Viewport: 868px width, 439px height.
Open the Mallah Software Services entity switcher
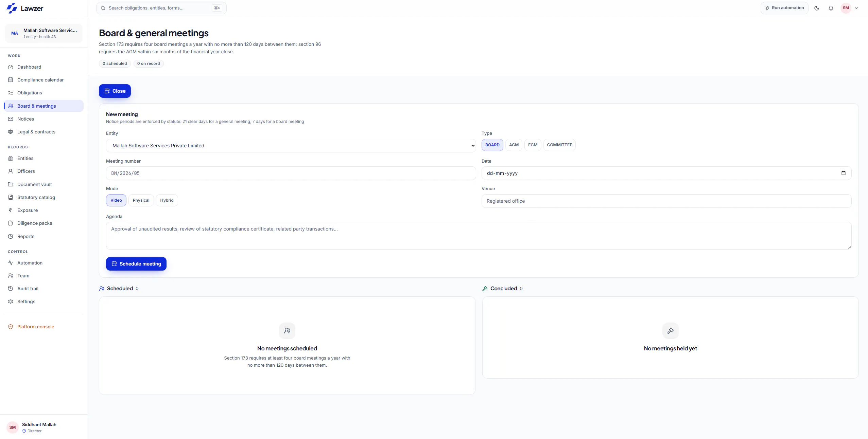point(44,33)
